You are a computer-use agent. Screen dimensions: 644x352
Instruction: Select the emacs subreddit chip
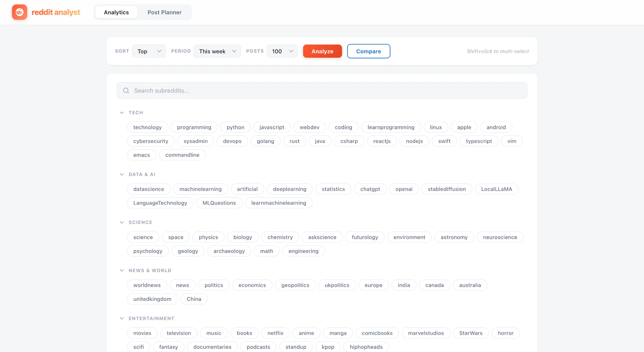coord(142,155)
